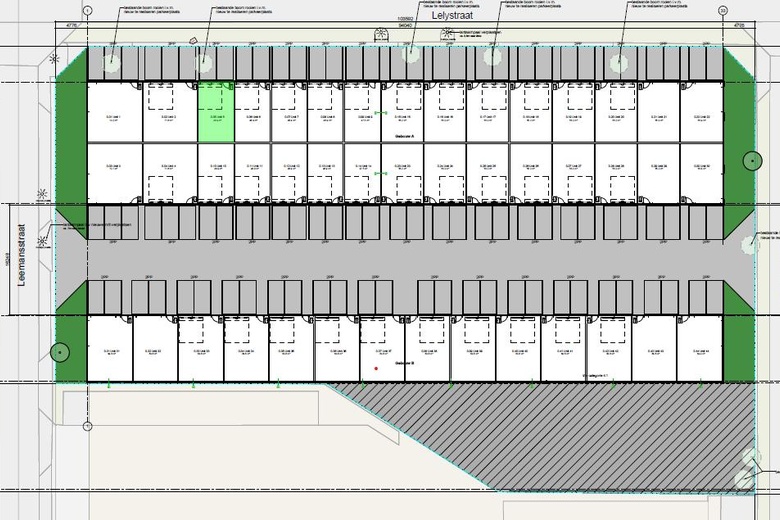Select Unit 1 in building A's top-left corner
The image size is (780, 520).
tap(115, 112)
